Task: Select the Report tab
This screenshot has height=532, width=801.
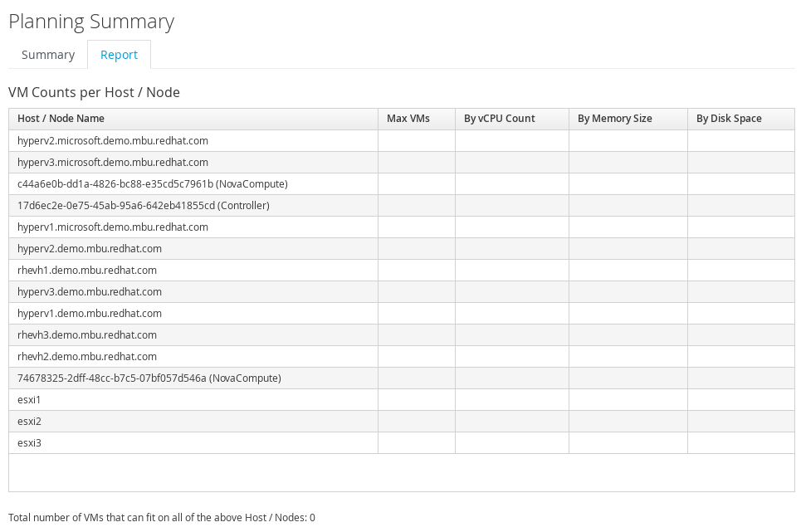Action: [x=119, y=55]
